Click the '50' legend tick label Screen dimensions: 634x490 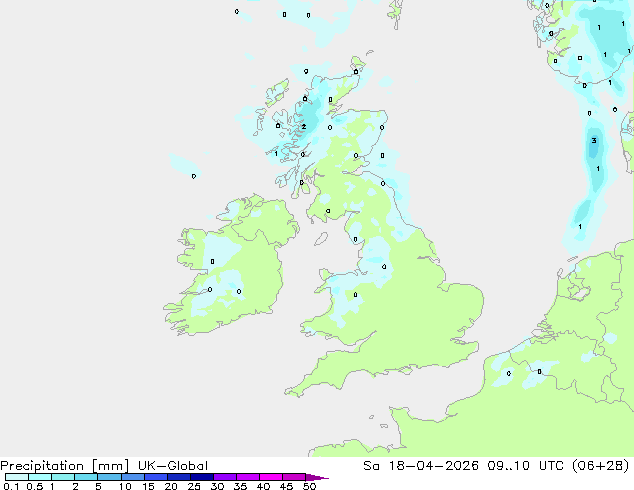point(309,486)
